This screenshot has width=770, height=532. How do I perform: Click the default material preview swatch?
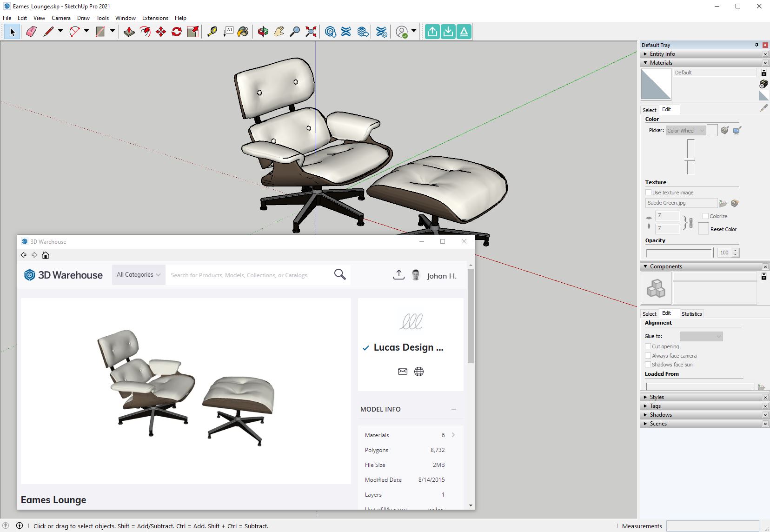pos(656,84)
